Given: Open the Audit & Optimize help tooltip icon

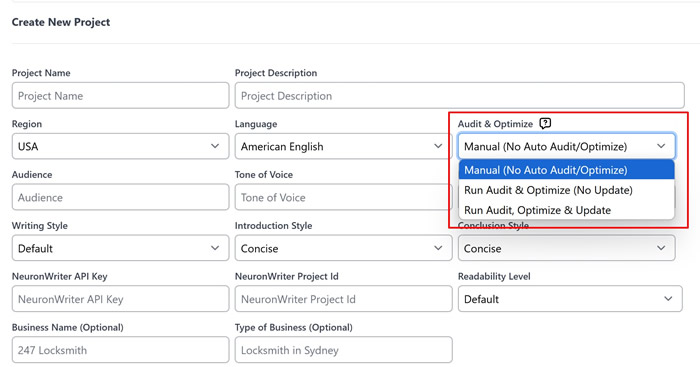Looking at the screenshot, I should (x=545, y=123).
